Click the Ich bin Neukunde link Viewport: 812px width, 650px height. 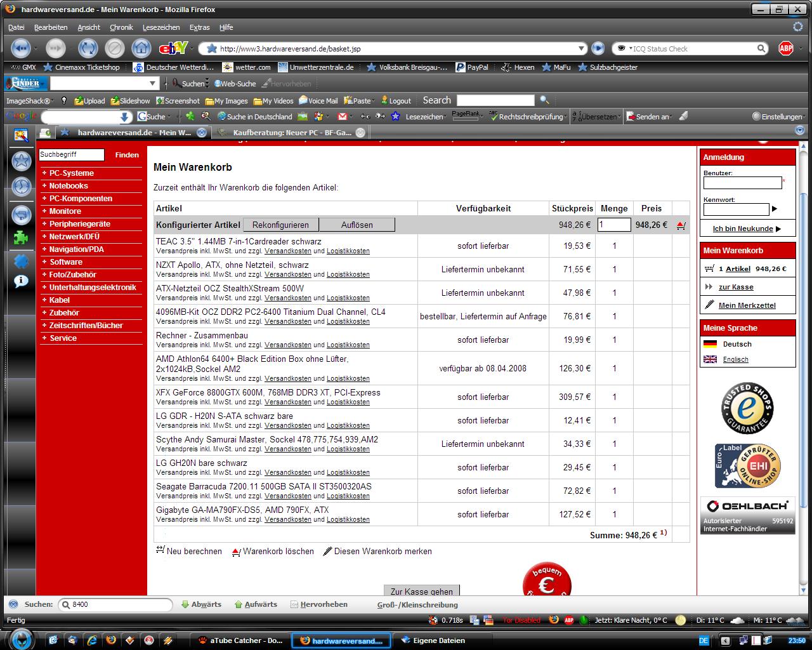pyautogui.click(x=743, y=229)
